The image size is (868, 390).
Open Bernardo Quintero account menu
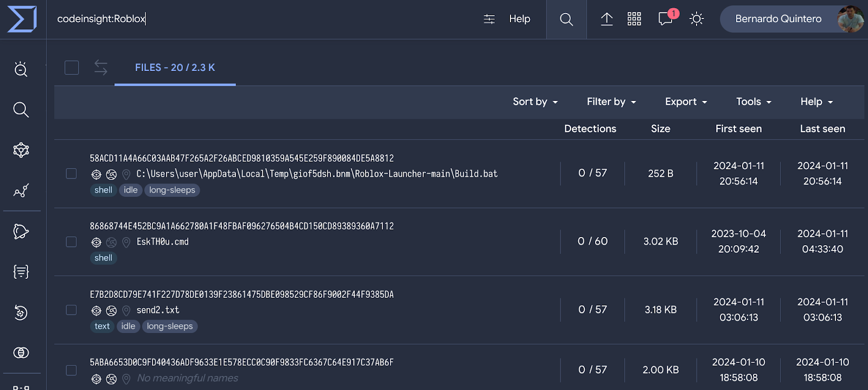pos(792,19)
